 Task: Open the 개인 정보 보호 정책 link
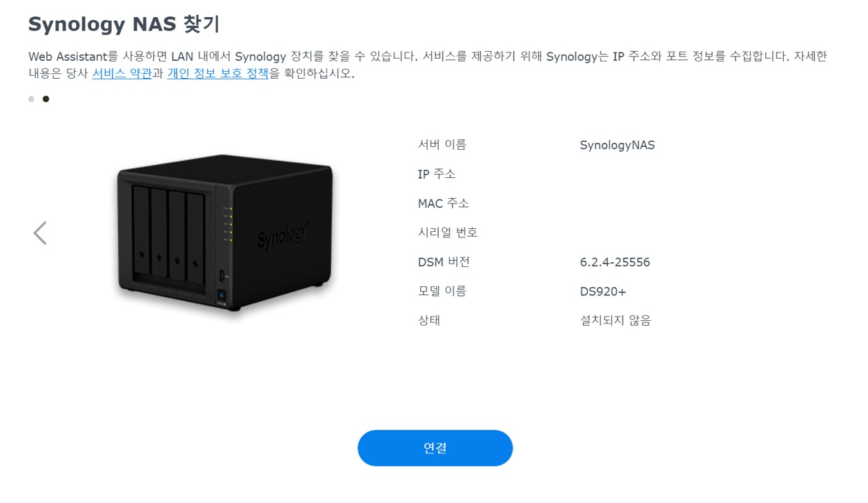coord(217,73)
